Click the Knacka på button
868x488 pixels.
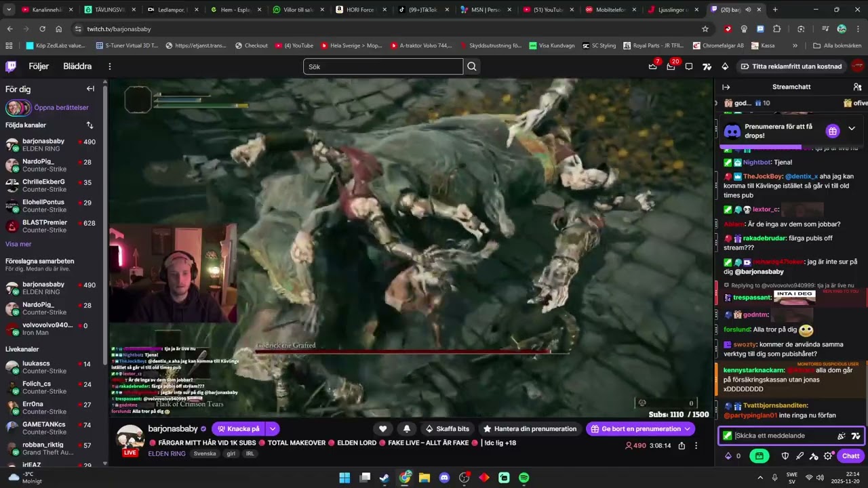(239, 429)
